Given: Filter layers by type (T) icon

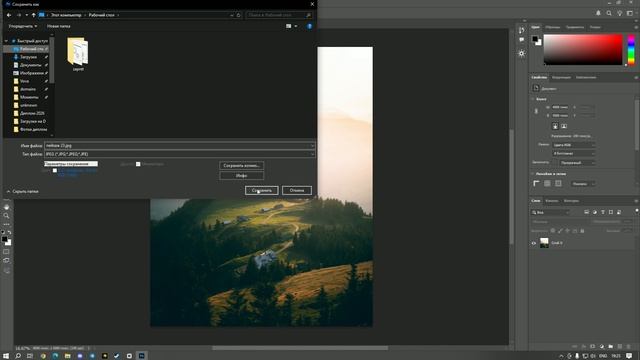Looking at the screenshot, I should [x=603, y=212].
